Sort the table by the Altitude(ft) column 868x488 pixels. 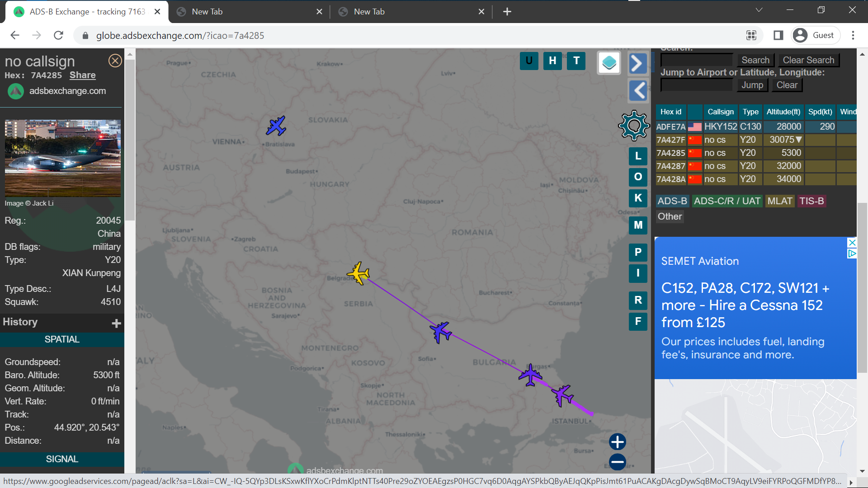click(x=783, y=112)
